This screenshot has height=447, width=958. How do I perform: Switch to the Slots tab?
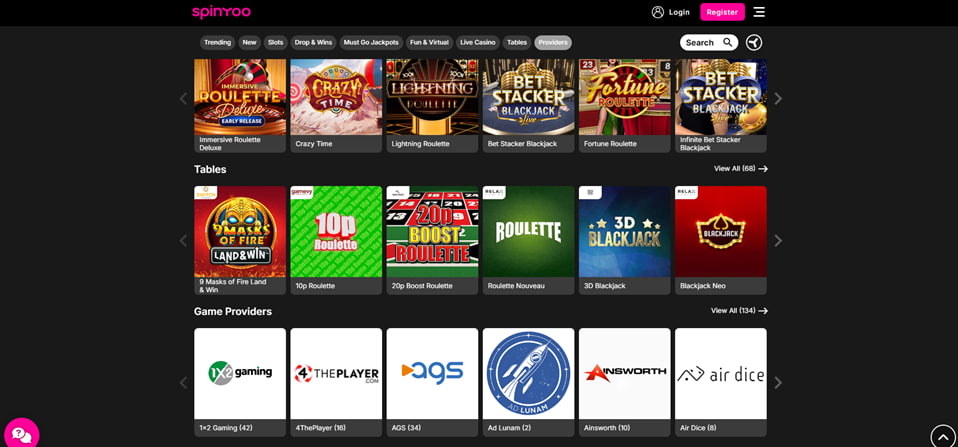click(x=275, y=42)
